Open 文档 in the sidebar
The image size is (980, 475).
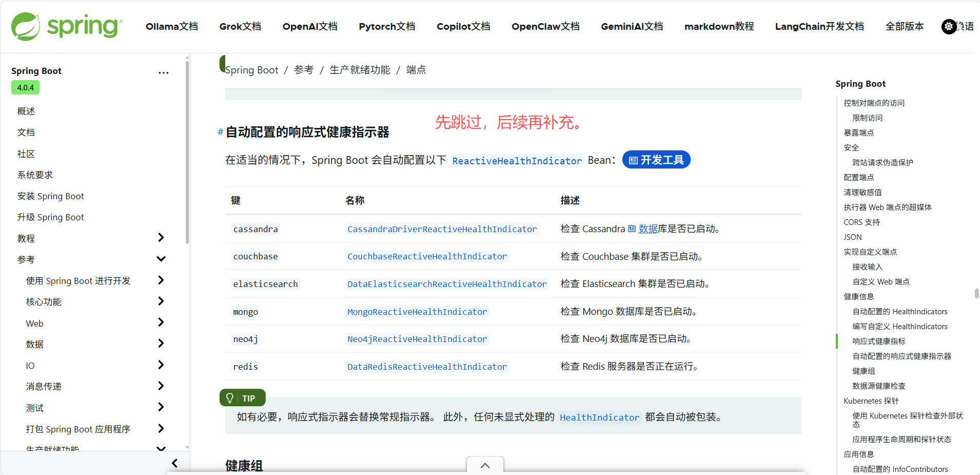26,132
